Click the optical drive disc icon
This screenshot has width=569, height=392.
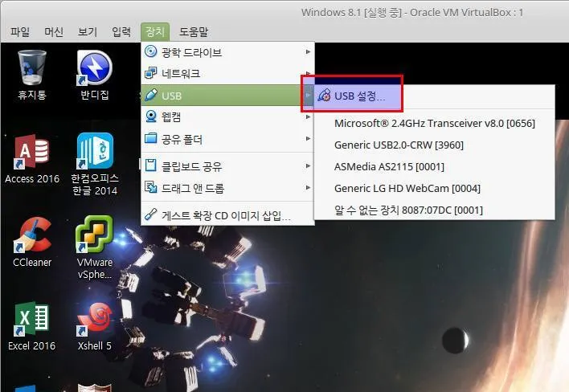[x=150, y=51]
